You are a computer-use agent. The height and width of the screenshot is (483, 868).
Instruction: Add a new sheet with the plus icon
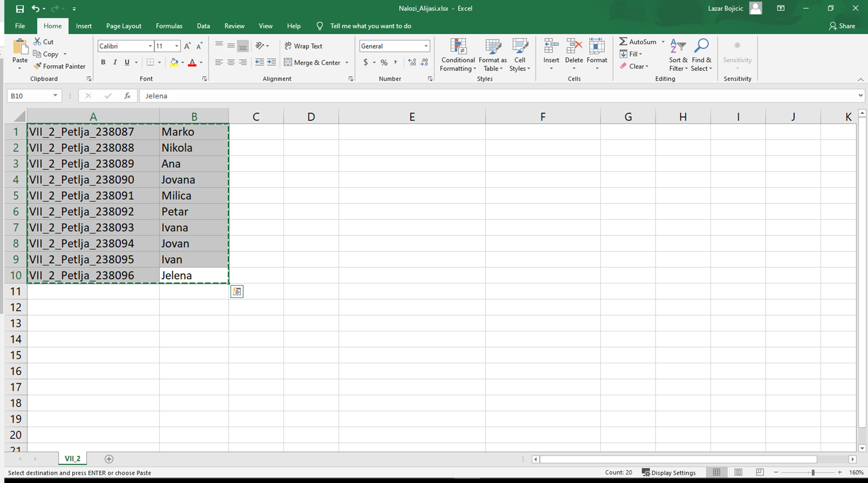(x=109, y=459)
